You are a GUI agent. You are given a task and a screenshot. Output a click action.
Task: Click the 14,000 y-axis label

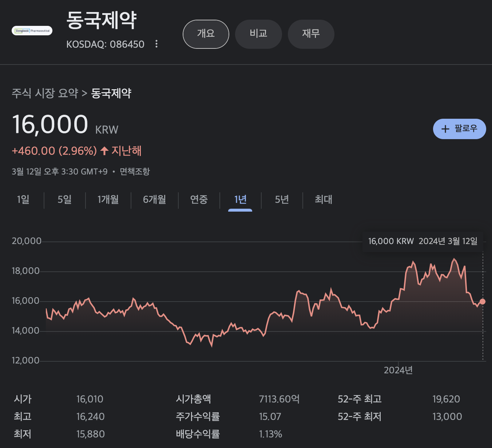(x=26, y=331)
